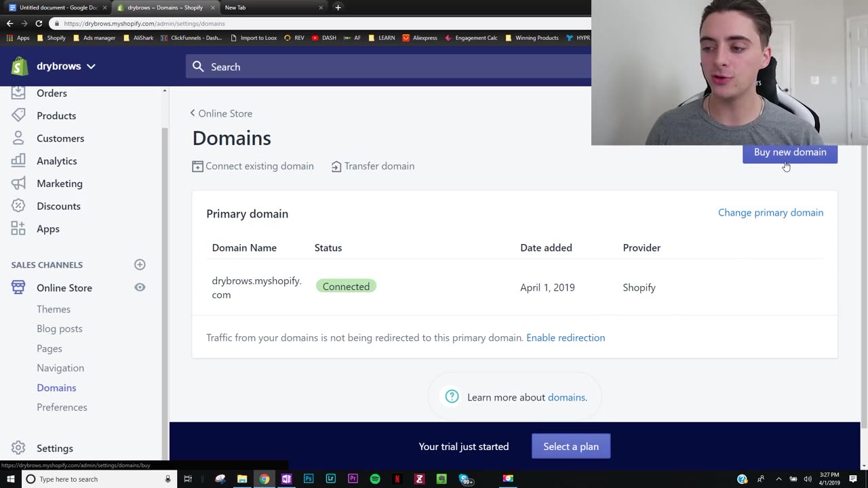Click the Buy new domain button
Image resolution: width=868 pixels, height=488 pixels.
coord(790,152)
